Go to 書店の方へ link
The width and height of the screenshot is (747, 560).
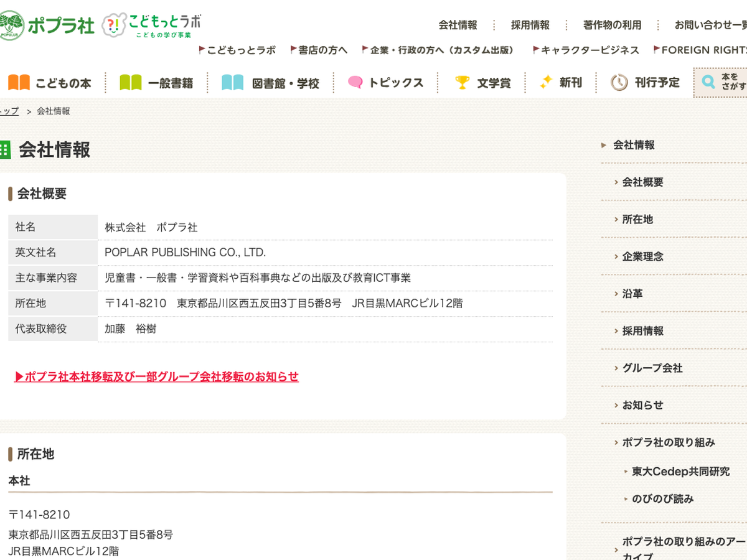[x=322, y=50]
